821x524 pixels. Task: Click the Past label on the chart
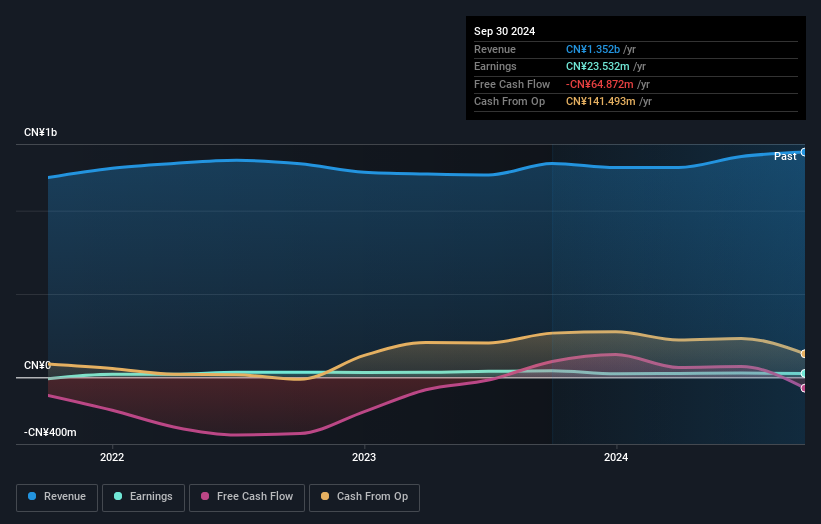[785, 157]
